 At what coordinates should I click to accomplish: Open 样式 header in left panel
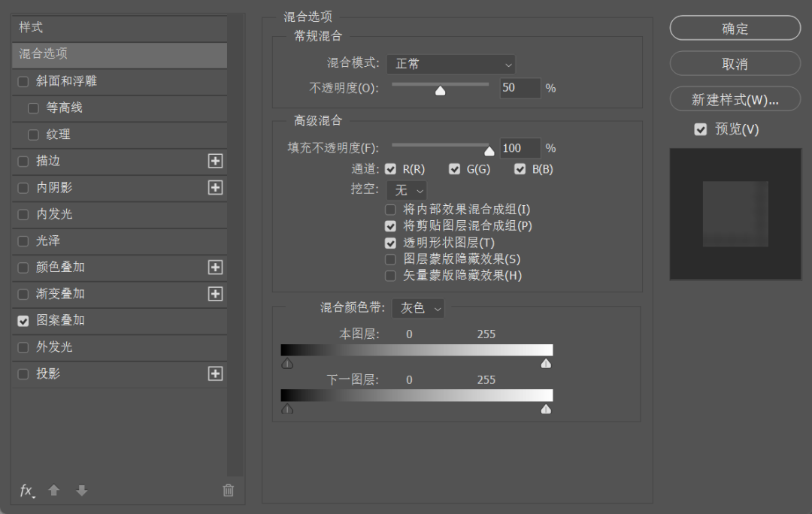click(x=120, y=28)
